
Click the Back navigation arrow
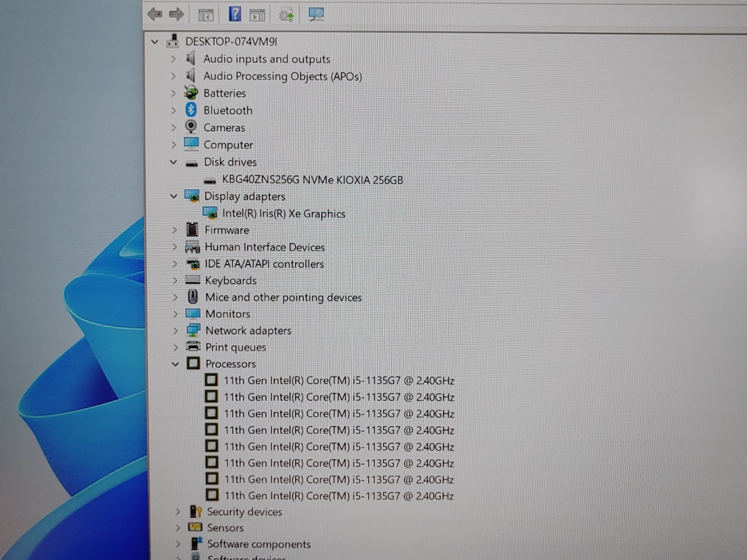point(154,14)
